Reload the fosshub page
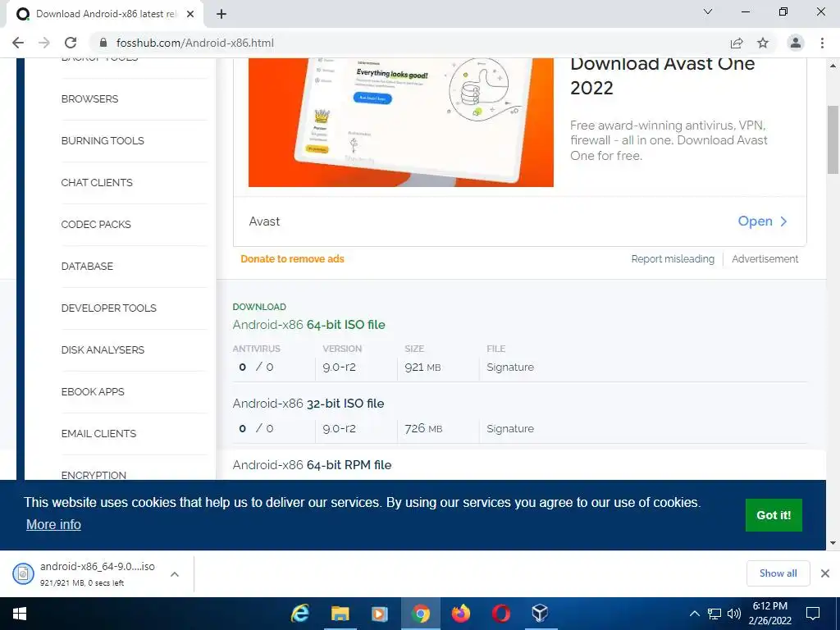This screenshot has width=840, height=630. pos(71,43)
